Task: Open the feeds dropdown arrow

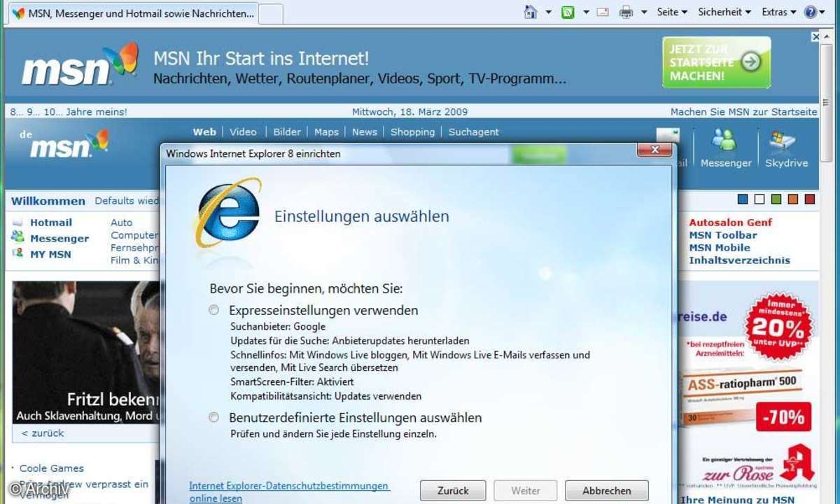Action: (586, 12)
